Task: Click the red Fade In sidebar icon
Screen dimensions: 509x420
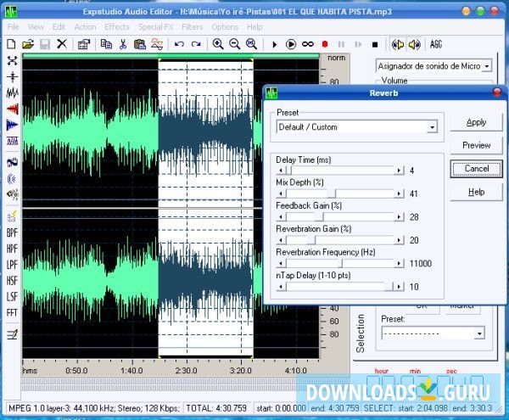Action: pyautogui.click(x=13, y=109)
